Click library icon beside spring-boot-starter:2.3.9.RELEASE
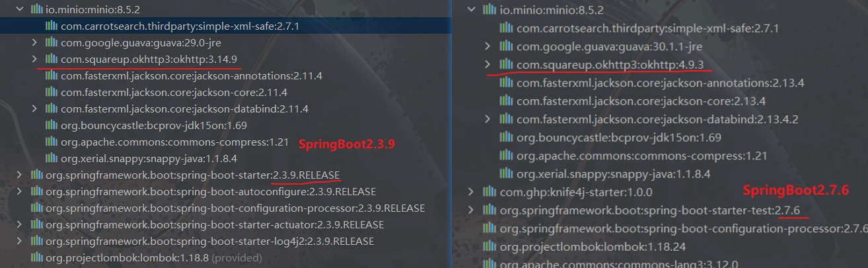868x268 pixels. pyautogui.click(x=36, y=175)
